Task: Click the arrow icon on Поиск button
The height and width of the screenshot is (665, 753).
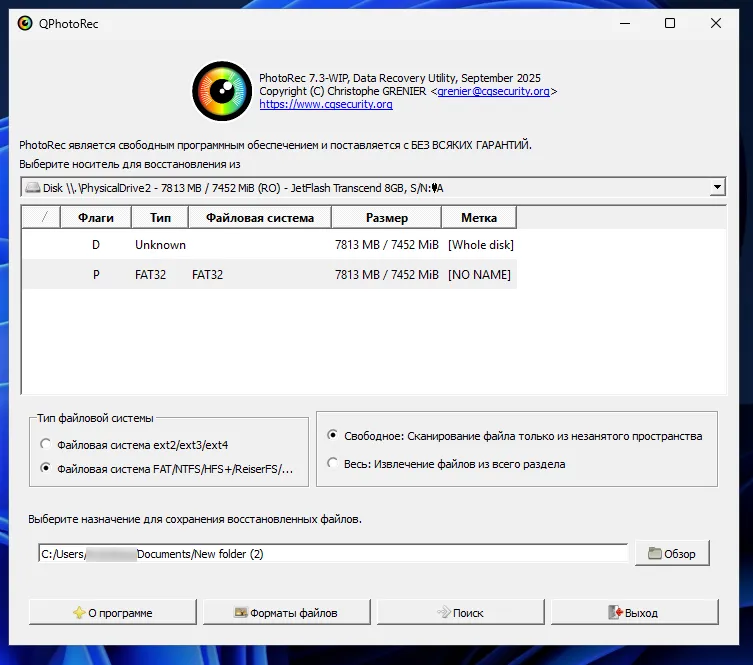Action: 443,613
